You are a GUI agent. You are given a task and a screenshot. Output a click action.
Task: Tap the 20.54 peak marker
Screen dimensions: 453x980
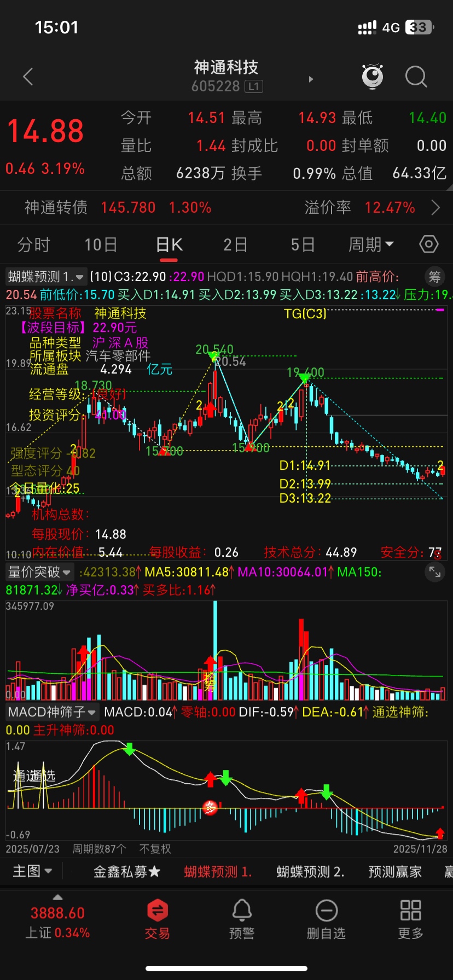pos(230,361)
